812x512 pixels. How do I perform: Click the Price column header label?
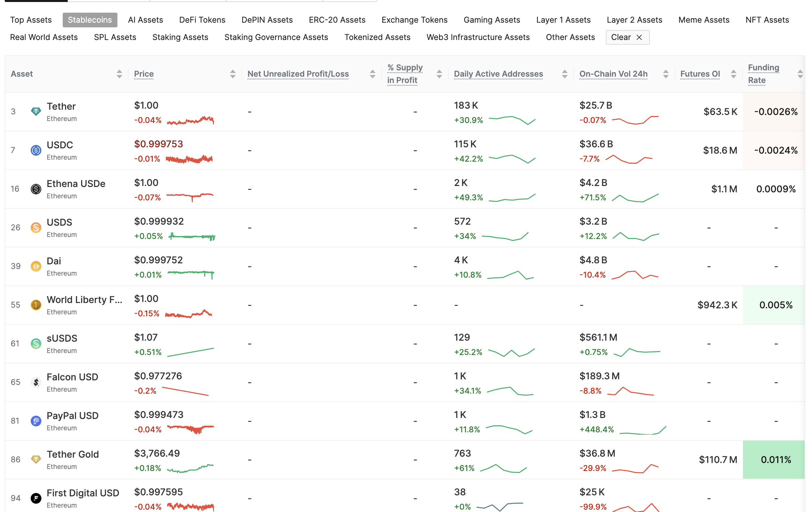(x=144, y=74)
